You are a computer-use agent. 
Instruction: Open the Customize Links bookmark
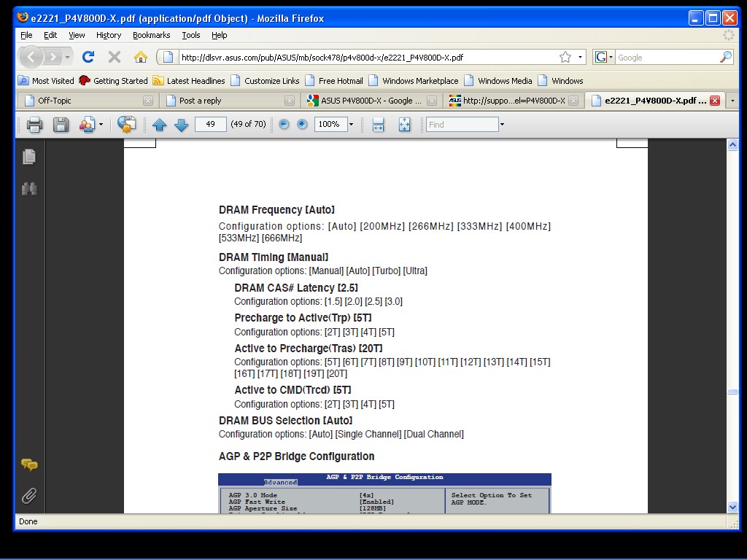(265, 80)
